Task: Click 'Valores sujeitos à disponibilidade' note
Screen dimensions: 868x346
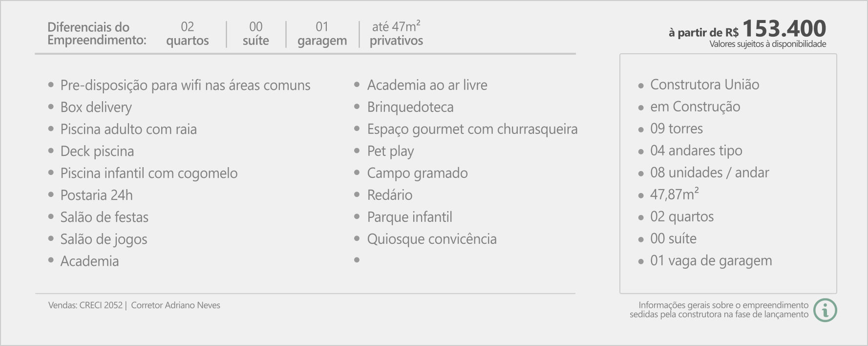Action: click(x=768, y=44)
